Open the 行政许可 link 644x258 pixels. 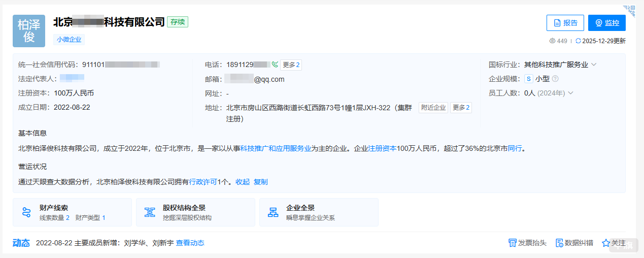(x=203, y=182)
